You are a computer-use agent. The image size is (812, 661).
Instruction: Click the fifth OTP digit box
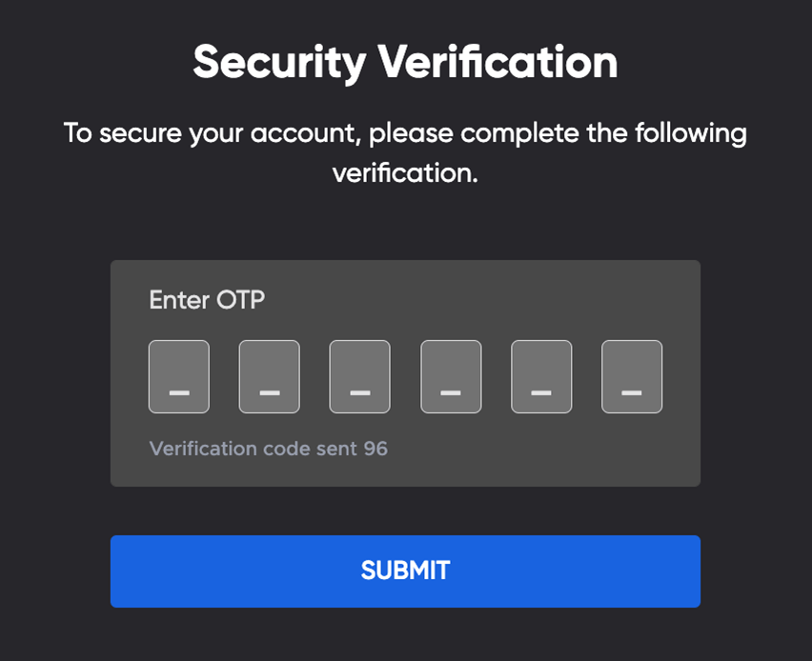(x=540, y=376)
